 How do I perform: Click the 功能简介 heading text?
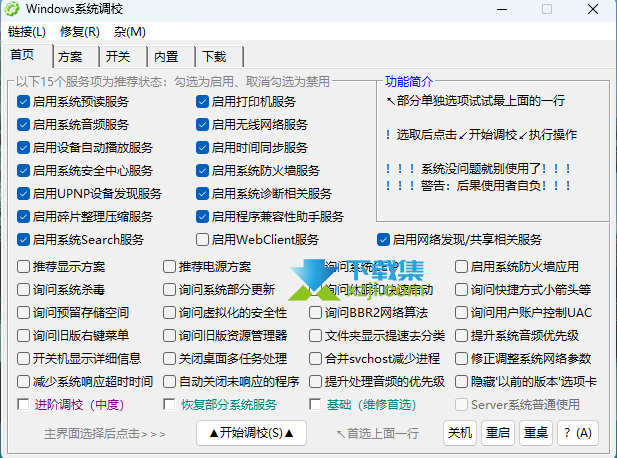[x=409, y=81]
